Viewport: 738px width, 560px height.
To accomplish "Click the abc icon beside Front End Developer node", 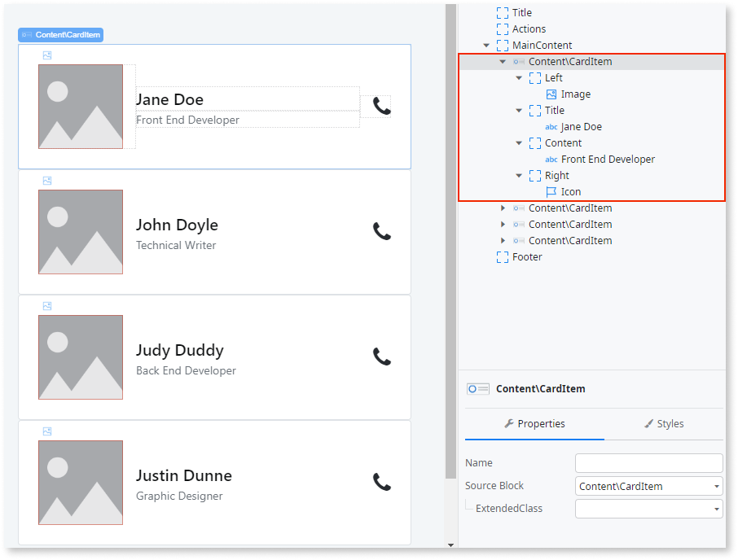I will (x=551, y=160).
